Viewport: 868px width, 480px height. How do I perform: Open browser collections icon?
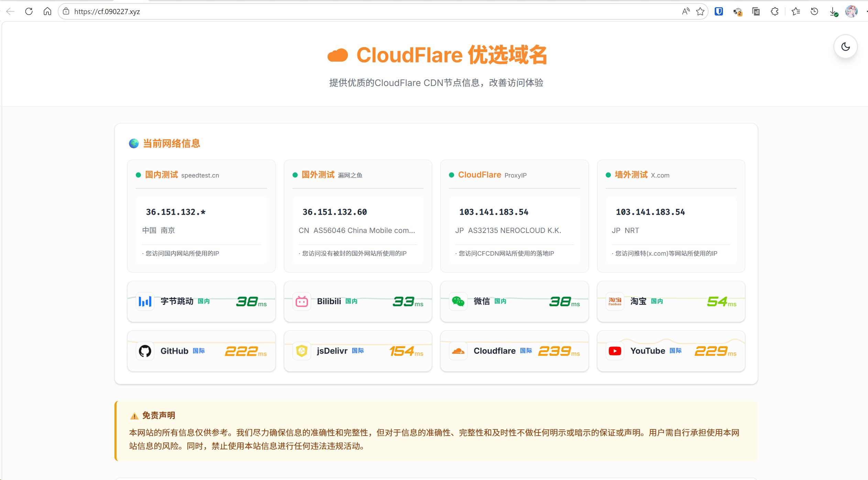tap(756, 11)
